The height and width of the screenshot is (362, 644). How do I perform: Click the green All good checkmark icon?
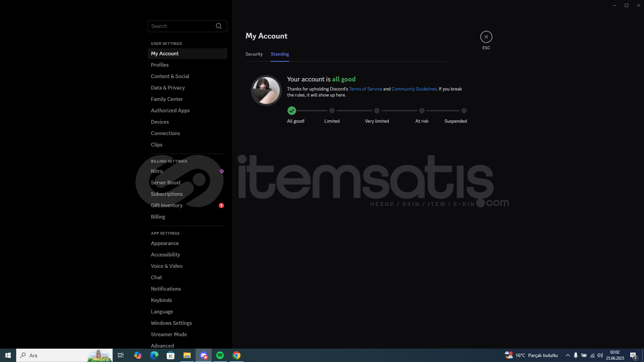point(292,111)
